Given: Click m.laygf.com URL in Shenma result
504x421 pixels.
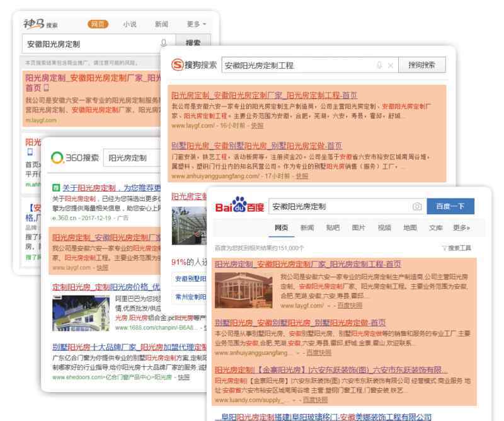Looking at the screenshot, I should point(41,120).
